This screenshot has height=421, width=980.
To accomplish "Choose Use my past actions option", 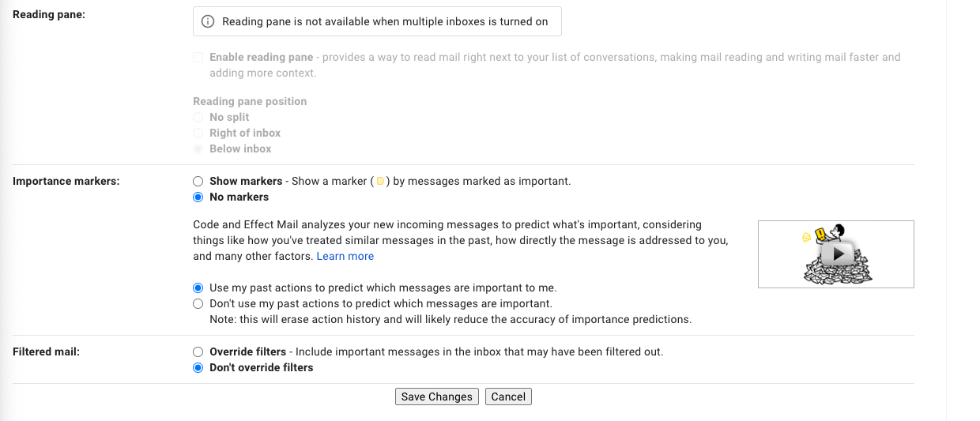I will 198,288.
